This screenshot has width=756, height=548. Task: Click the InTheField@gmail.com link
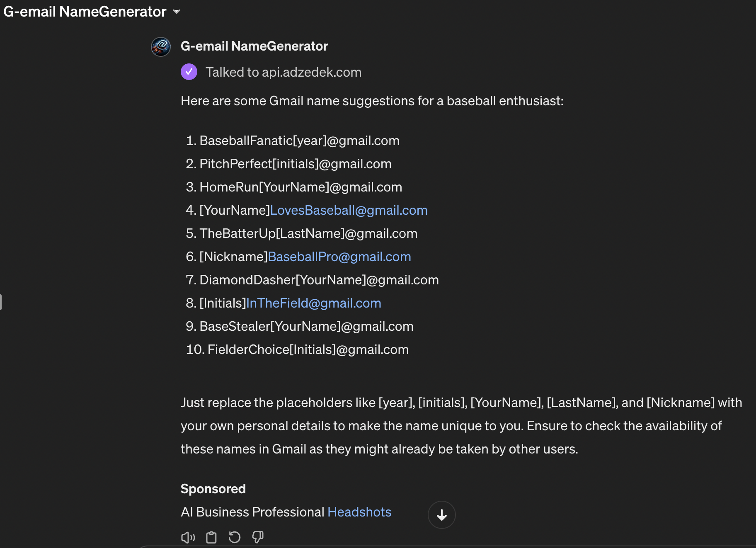(x=314, y=303)
